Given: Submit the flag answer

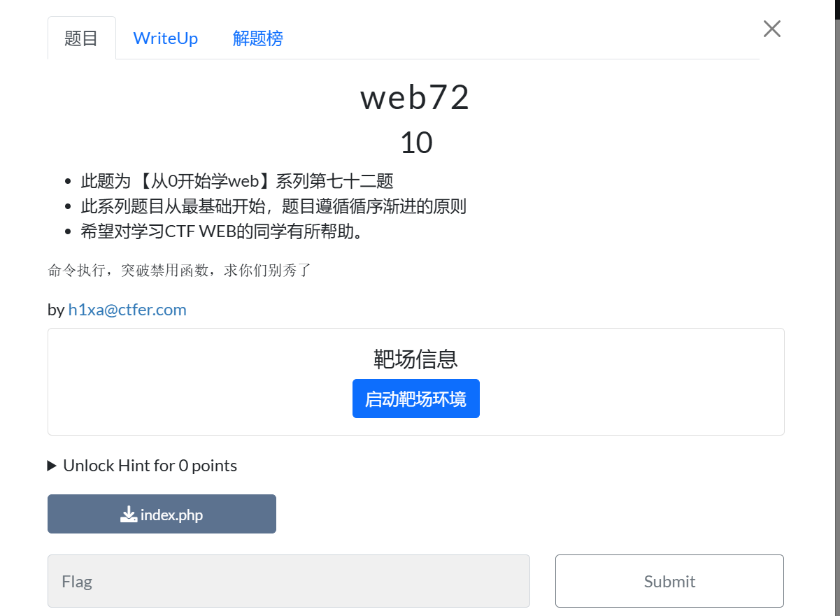Looking at the screenshot, I should (669, 581).
